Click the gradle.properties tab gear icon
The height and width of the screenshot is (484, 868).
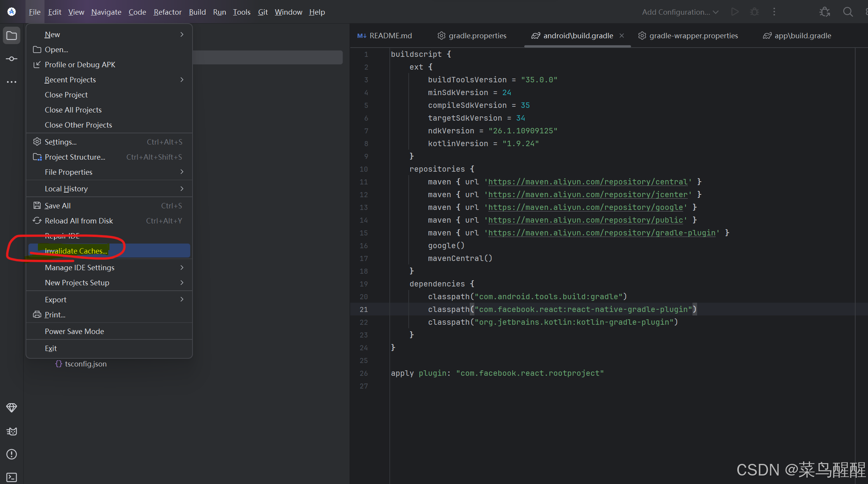(x=441, y=36)
